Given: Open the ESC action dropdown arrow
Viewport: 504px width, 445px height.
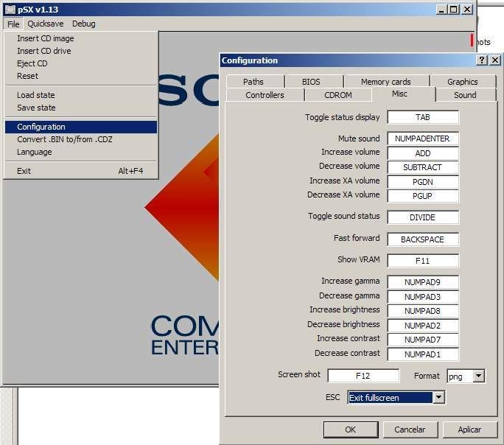Looking at the screenshot, I should coord(438,397).
